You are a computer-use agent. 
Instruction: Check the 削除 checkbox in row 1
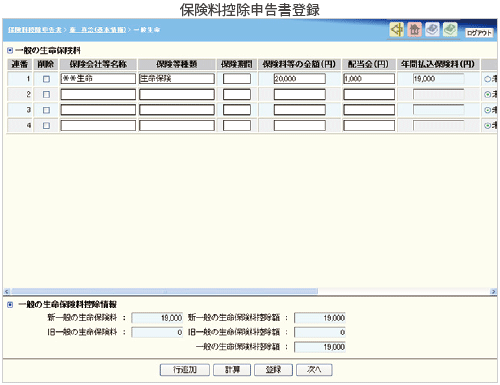(x=46, y=79)
